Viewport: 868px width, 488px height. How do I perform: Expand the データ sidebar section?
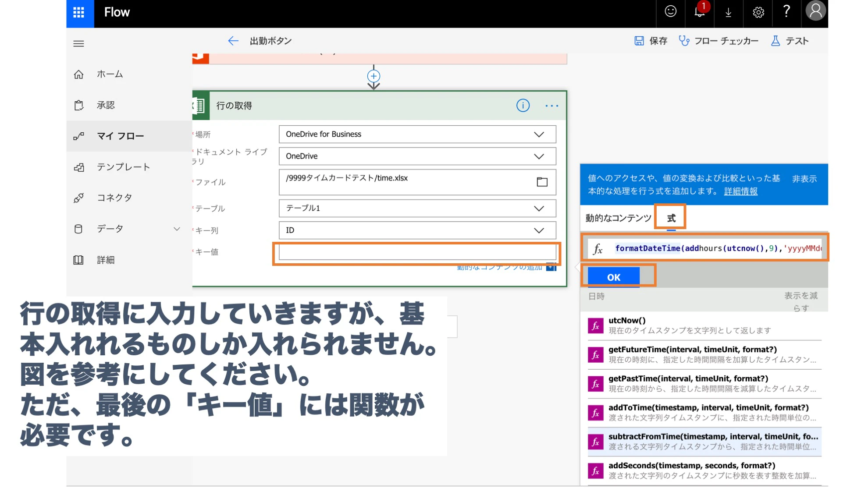(x=177, y=229)
